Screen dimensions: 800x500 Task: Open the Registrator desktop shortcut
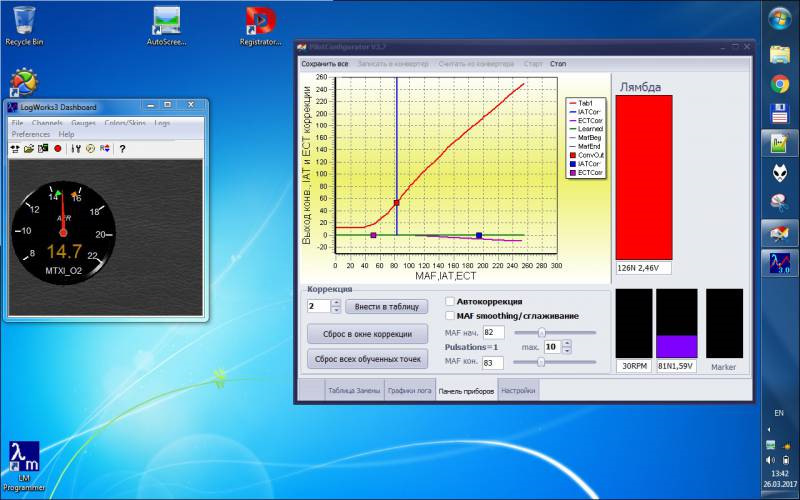pos(261,26)
